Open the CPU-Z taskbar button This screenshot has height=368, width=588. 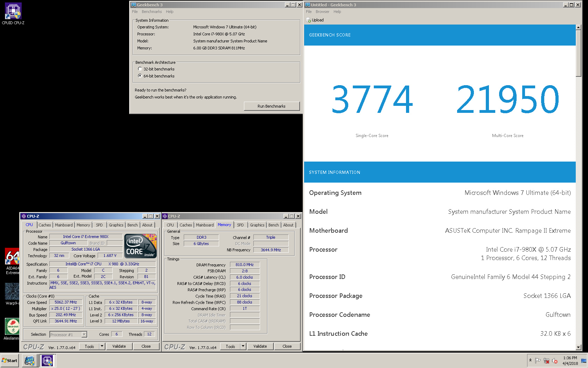click(47, 361)
